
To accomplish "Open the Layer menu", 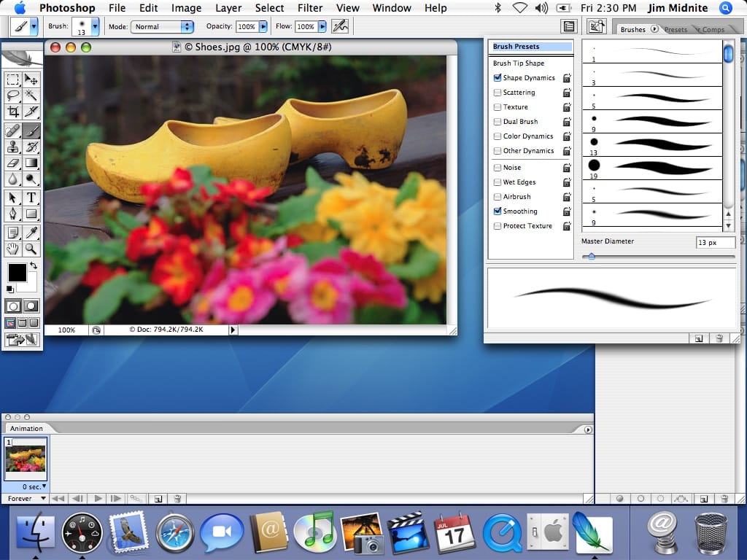I will [x=228, y=8].
